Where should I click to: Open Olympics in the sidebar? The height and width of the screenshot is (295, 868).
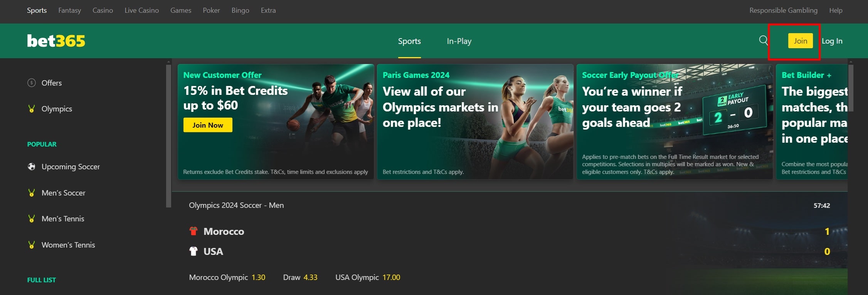[57, 109]
